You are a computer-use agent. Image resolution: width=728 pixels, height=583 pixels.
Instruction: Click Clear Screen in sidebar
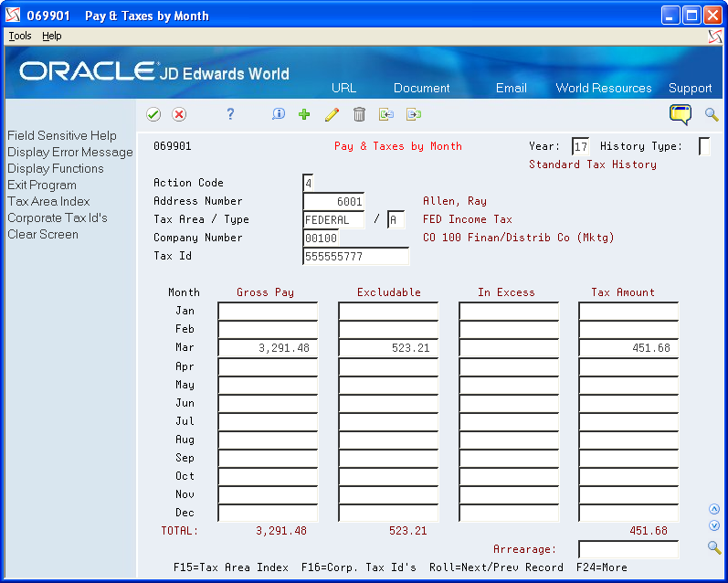43,234
